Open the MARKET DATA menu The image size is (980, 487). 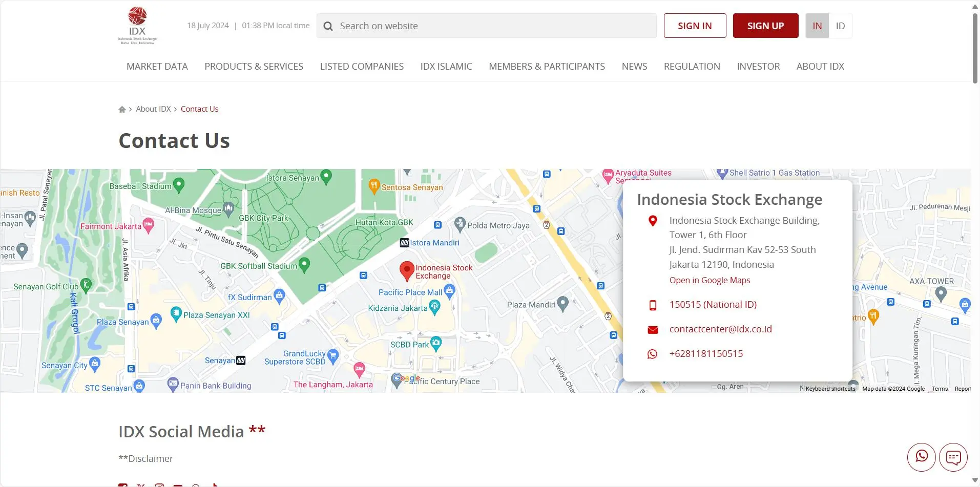click(157, 66)
